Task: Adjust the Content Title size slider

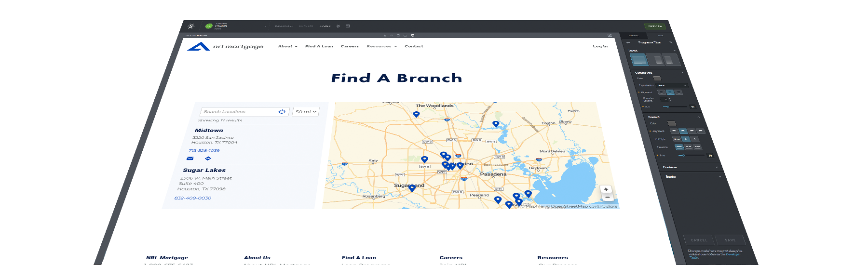Action: (675, 106)
